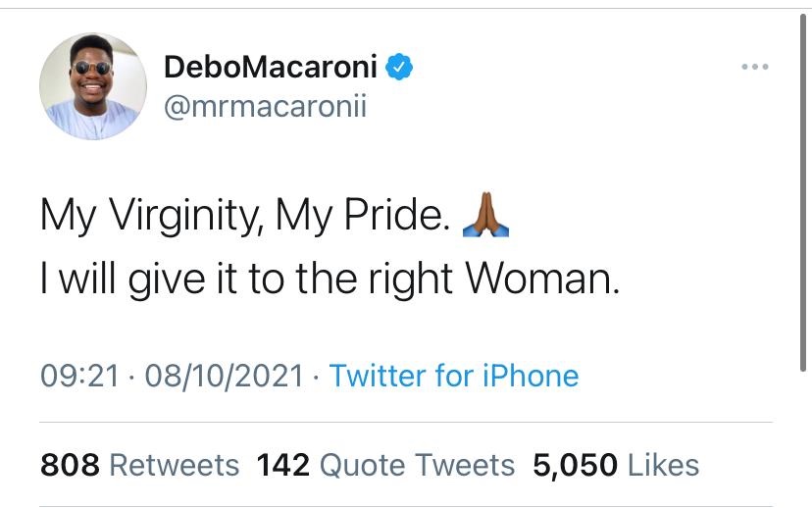Viewport: 812px width, 508px height.
Task: Open the tweet's three-dot more options menu
Action: (755, 67)
